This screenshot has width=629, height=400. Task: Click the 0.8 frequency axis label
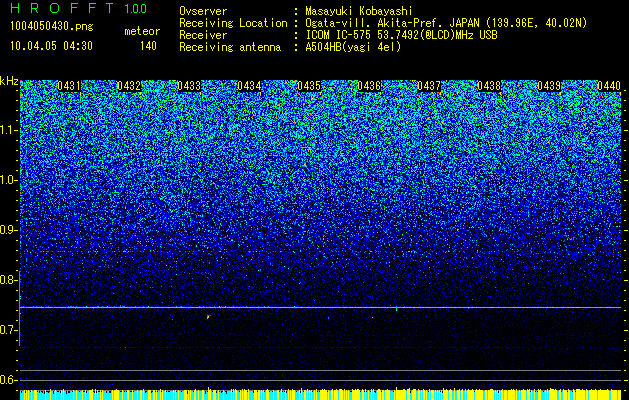(8, 280)
